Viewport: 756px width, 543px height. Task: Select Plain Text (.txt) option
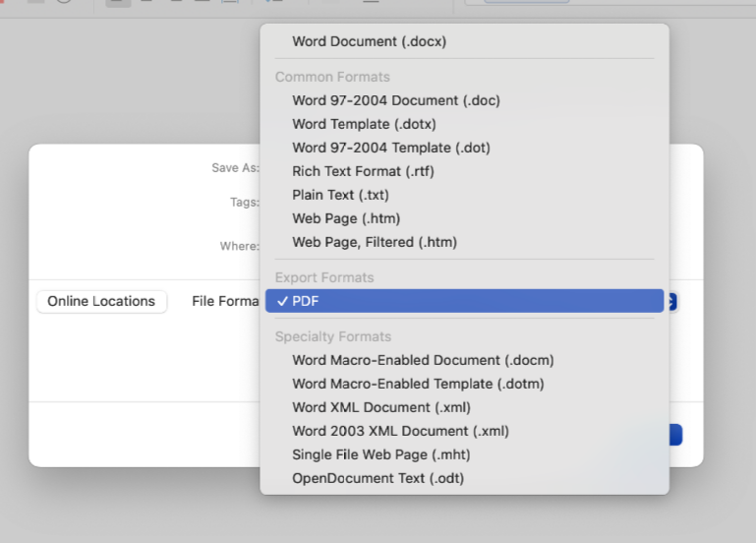point(464,195)
